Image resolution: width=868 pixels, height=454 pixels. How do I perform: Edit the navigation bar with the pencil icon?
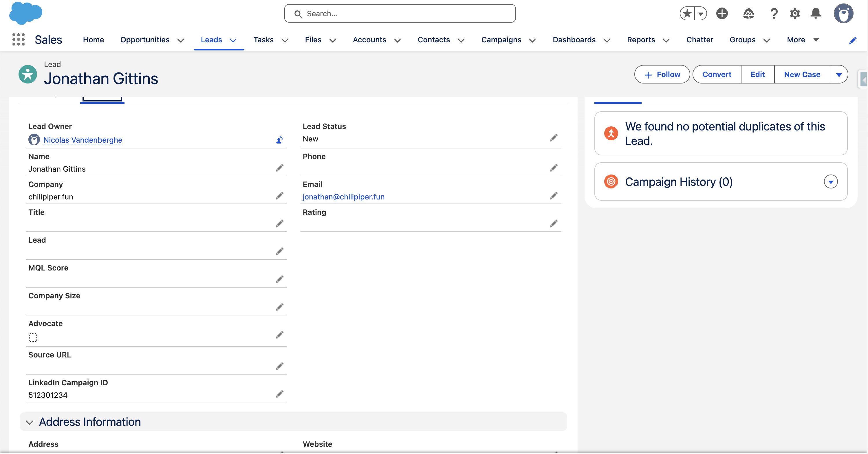point(852,41)
